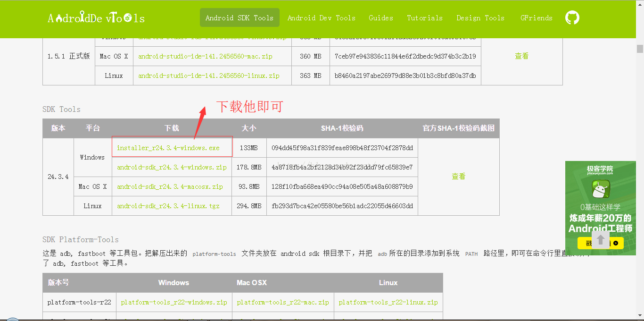Open the Android SDK Tools tab
Screen dimensions: 644x321
pyautogui.click(x=239, y=18)
